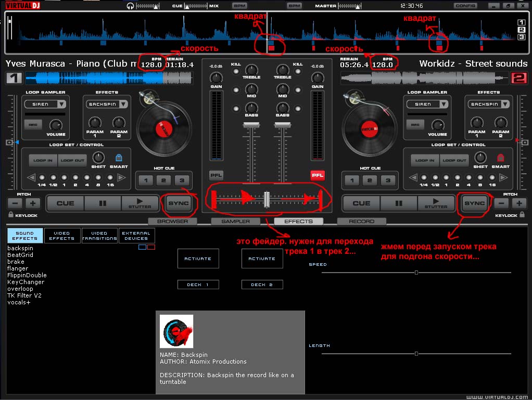Image resolution: width=532 pixels, height=400 pixels.
Task: Select the BeatGrid effect in list
Action: (x=20, y=255)
